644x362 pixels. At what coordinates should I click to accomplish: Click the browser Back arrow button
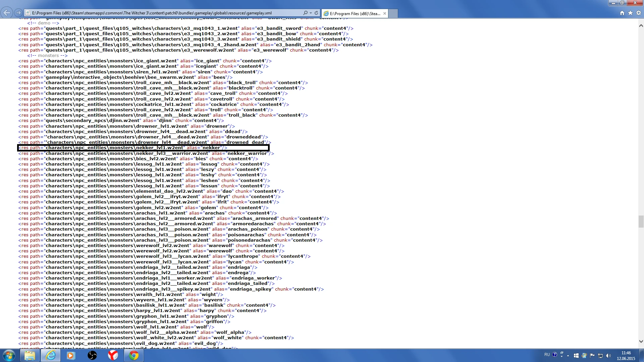click(7, 13)
